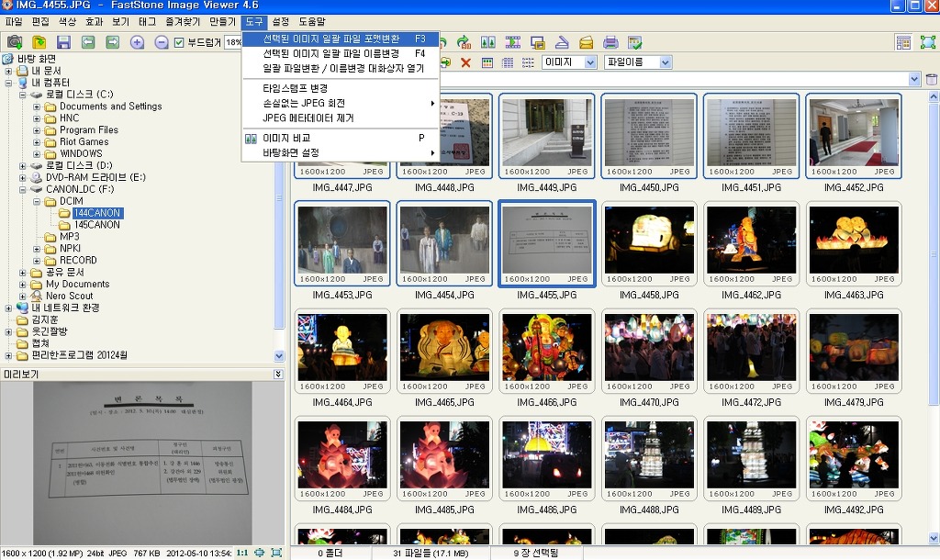Choose 이미지 비교 from the menu
940x560 pixels.
286,138
